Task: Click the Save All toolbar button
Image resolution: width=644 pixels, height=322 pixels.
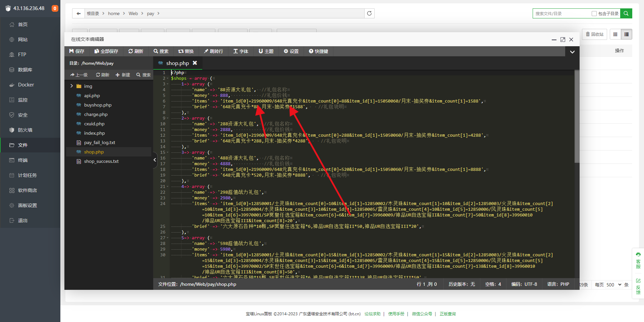Action: pos(106,51)
